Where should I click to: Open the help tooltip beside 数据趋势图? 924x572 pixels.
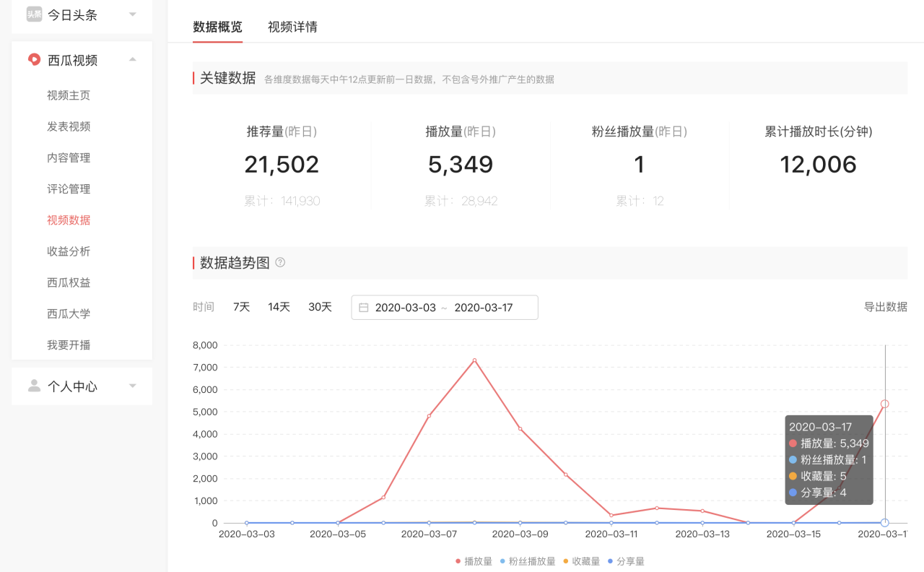point(280,262)
